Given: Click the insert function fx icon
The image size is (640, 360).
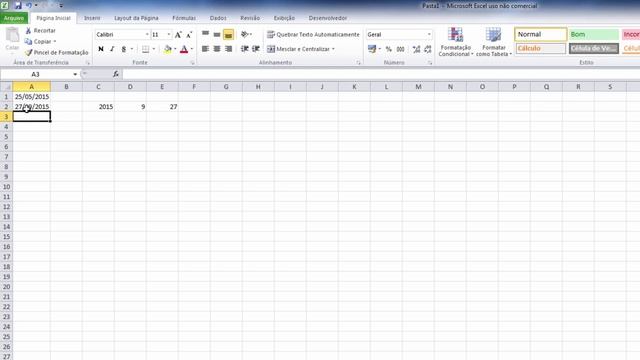Looking at the screenshot, I should pos(116,74).
